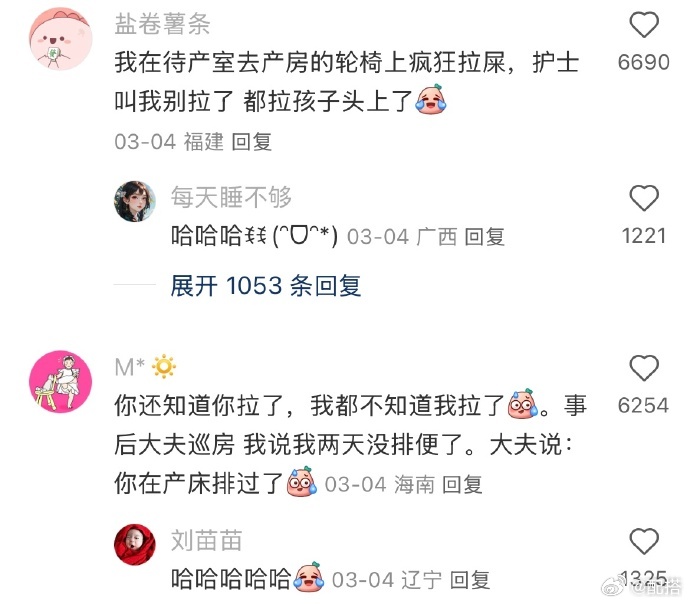This screenshot has height=604, width=690.
Task: Reply to the comment from 海南
Action: coord(462,484)
